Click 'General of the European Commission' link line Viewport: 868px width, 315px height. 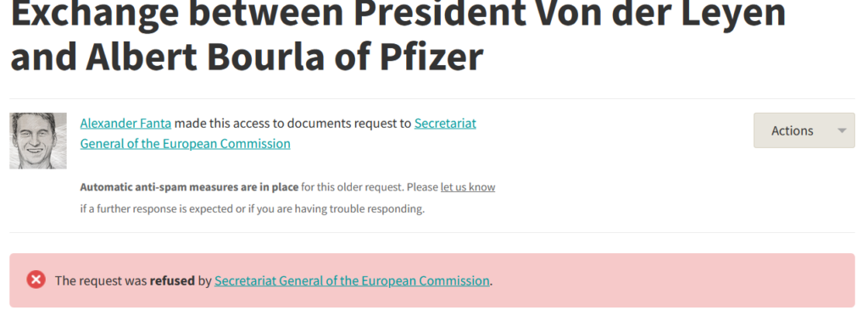[x=185, y=144]
